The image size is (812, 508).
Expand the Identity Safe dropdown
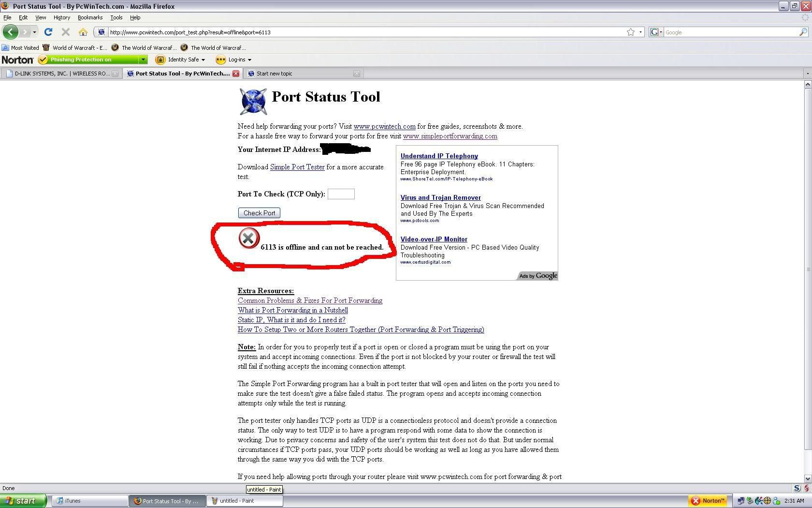203,60
